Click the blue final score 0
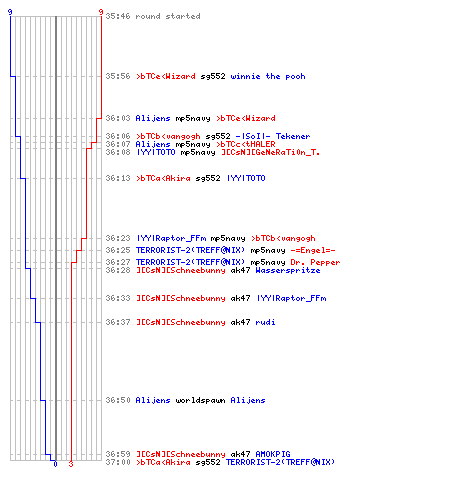 [x=55, y=464]
